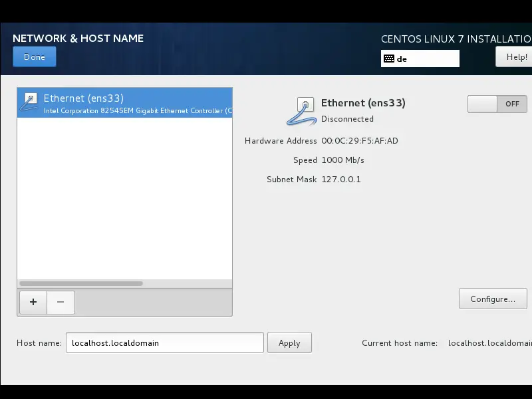Click the device list horizontal scrollbar
Image resolution: width=532 pixels, height=399 pixels.
[81, 283]
